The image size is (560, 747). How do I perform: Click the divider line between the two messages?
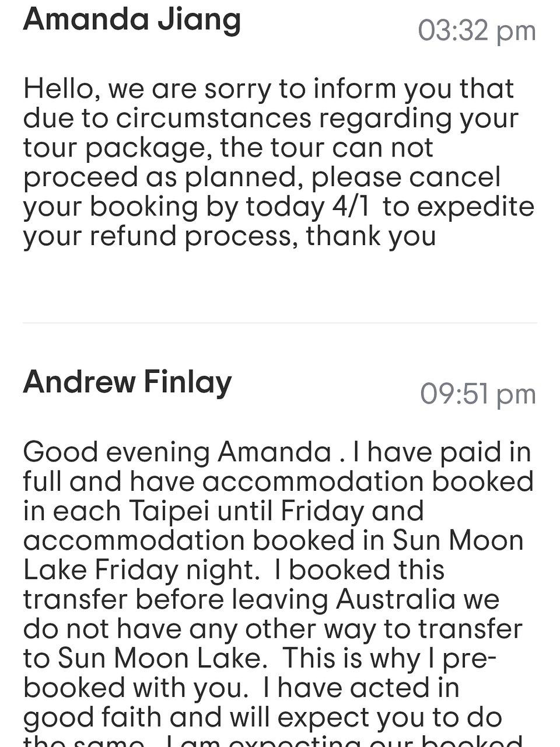(x=280, y=323)
